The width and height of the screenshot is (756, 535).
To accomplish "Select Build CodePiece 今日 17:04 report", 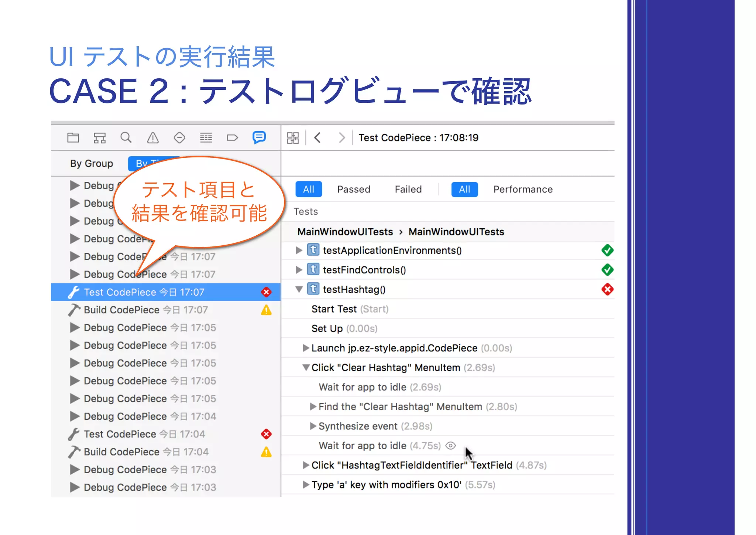I will (x=166, y=452).
